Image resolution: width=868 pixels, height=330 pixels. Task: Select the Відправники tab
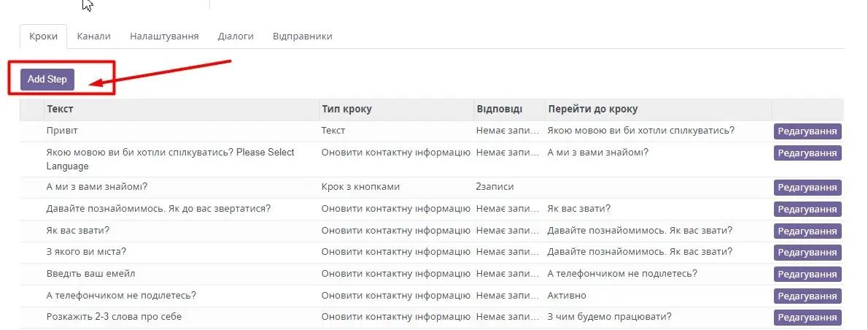tap(302, 37)
